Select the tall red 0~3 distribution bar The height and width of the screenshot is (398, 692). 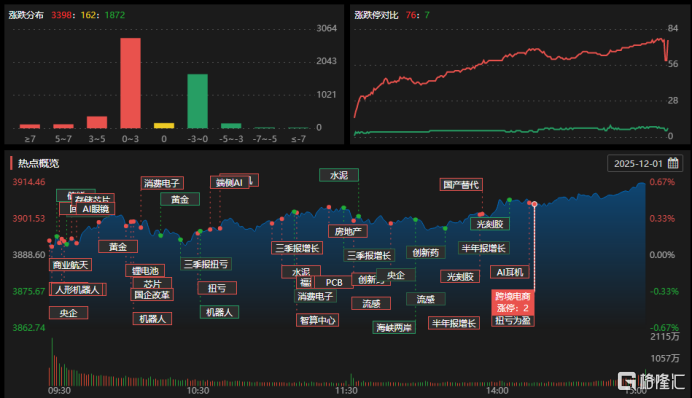(131, 83)
